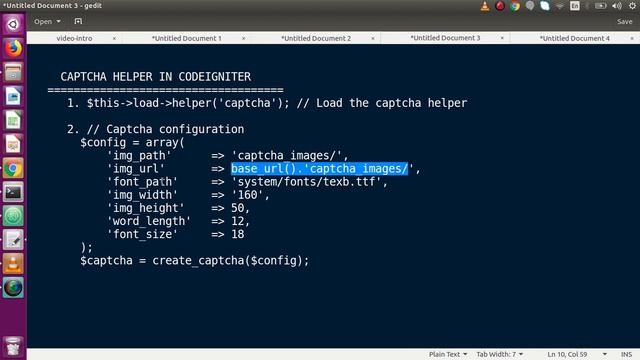Image resolution: width=640 pixels, height=360 pixels.
Task: Click the '160' img_width value
Action: [247, 195]
